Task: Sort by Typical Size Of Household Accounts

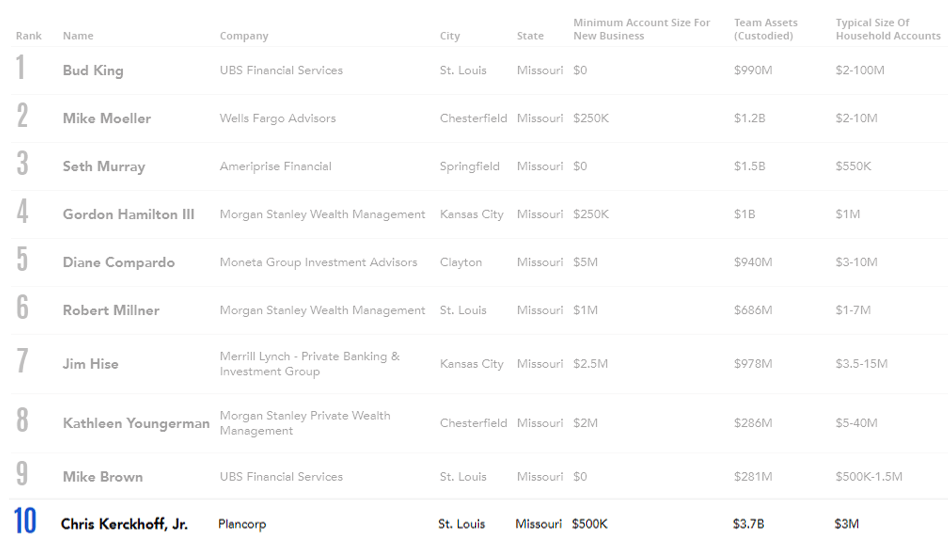Action: (888, 29)
